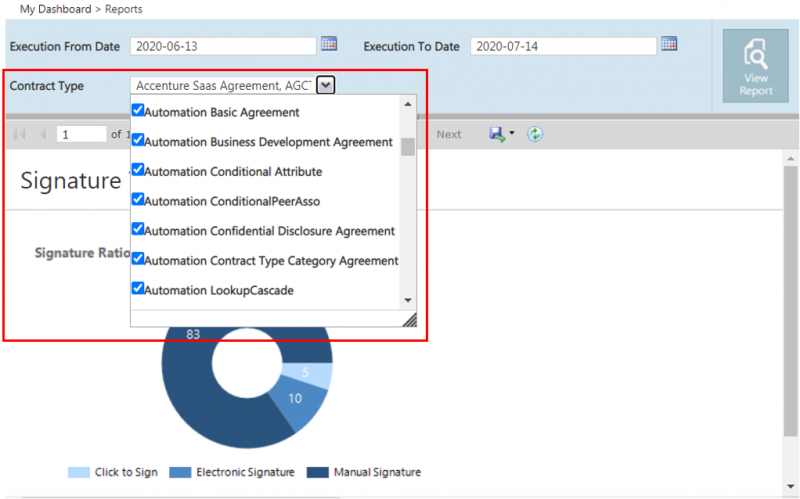Toggle Automation Confidential Disclosure Agreement checkbox
800x499 pixels.
[x=138, y=230]
